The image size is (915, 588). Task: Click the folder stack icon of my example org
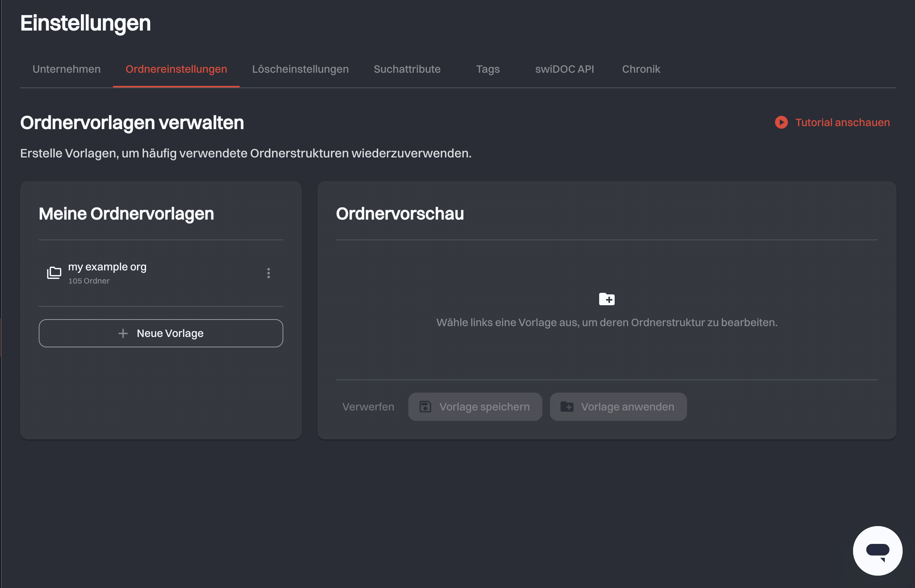click(54, 273)
